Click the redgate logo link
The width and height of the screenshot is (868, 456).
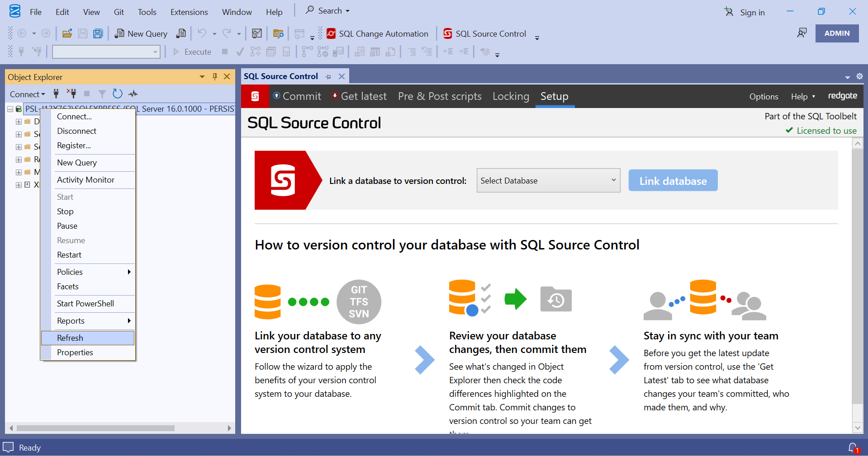(x=842, y=96)
